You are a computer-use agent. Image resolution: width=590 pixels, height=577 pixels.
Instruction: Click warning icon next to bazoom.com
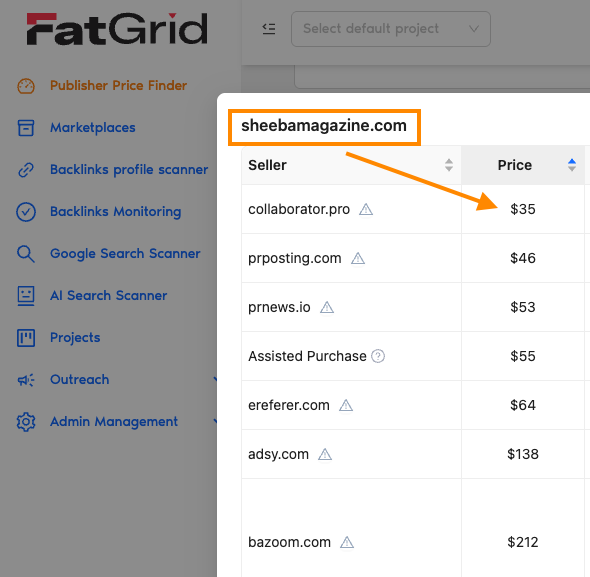click(x=347, y=542)
